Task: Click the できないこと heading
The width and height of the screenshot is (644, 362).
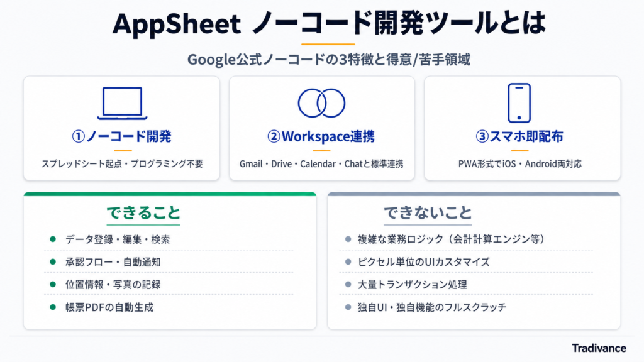Action: click(428, 213)
